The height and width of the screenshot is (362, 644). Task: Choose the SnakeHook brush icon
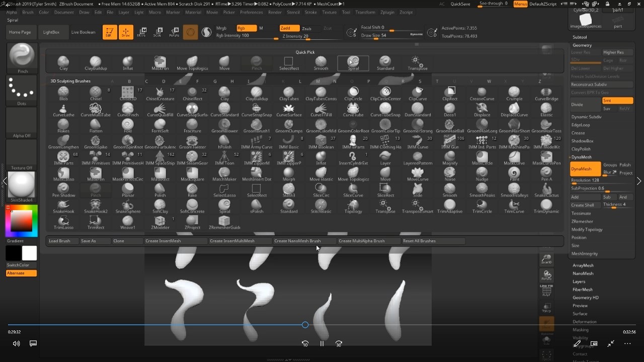pos(63,206)
